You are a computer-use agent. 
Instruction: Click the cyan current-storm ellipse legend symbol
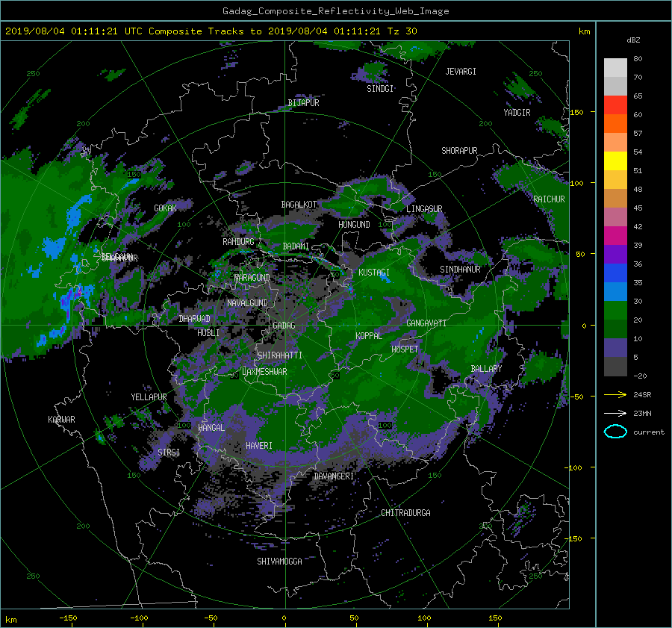tap(615, 432)
